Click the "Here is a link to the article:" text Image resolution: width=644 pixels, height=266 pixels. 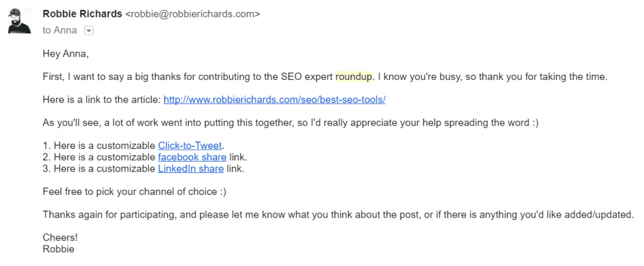click(102, 99)
